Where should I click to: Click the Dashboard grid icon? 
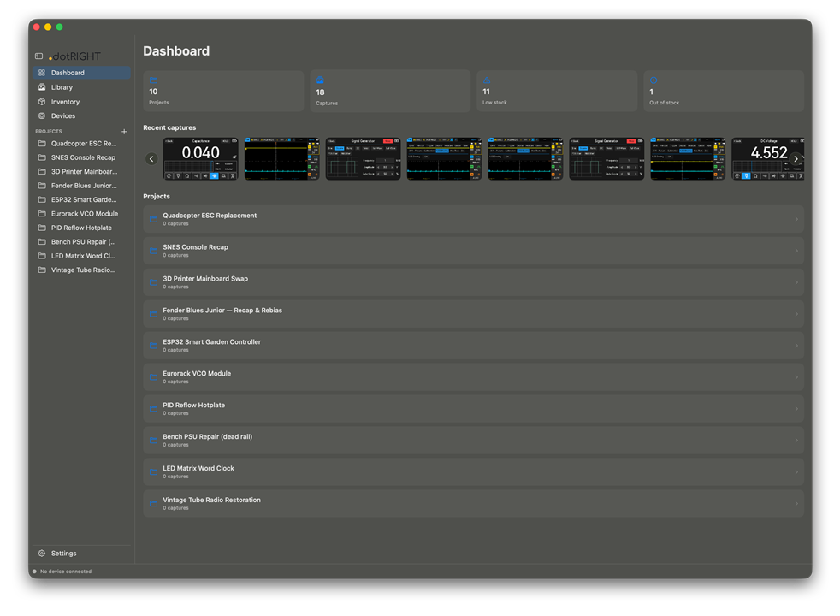click(42, 73)
